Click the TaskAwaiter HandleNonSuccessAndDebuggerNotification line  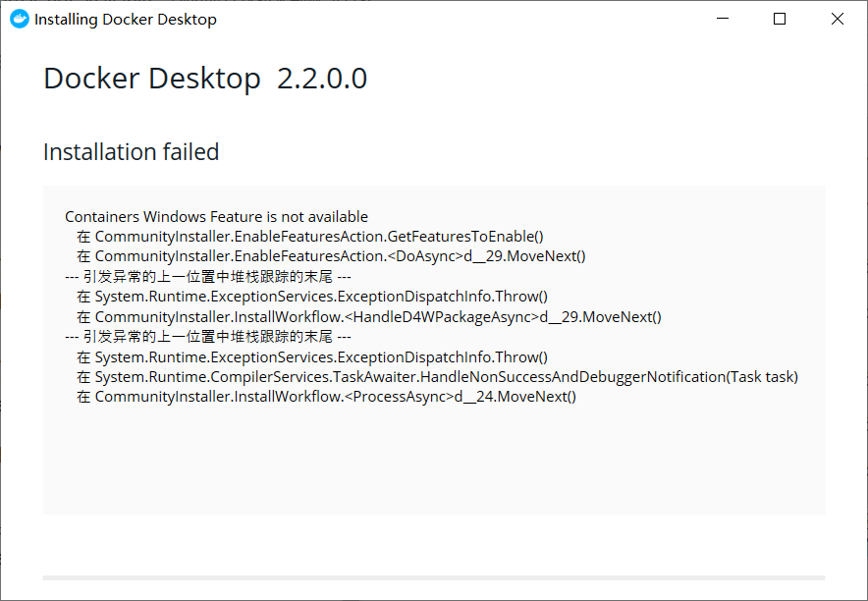pyautogui.click(x=437, y=377)
